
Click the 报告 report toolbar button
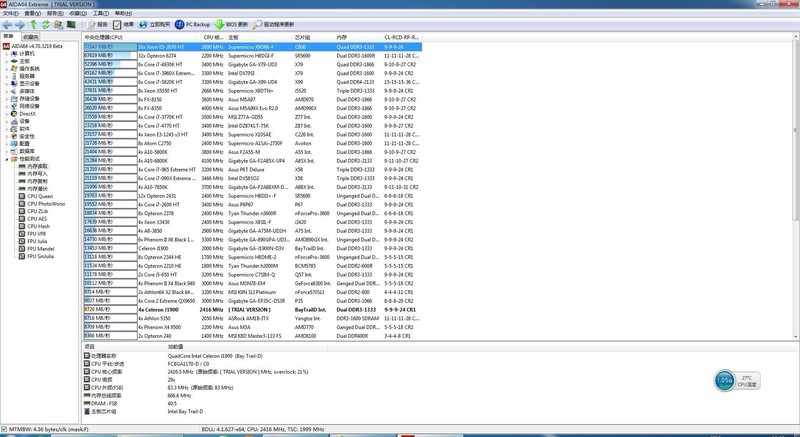[x=97, y=24]
